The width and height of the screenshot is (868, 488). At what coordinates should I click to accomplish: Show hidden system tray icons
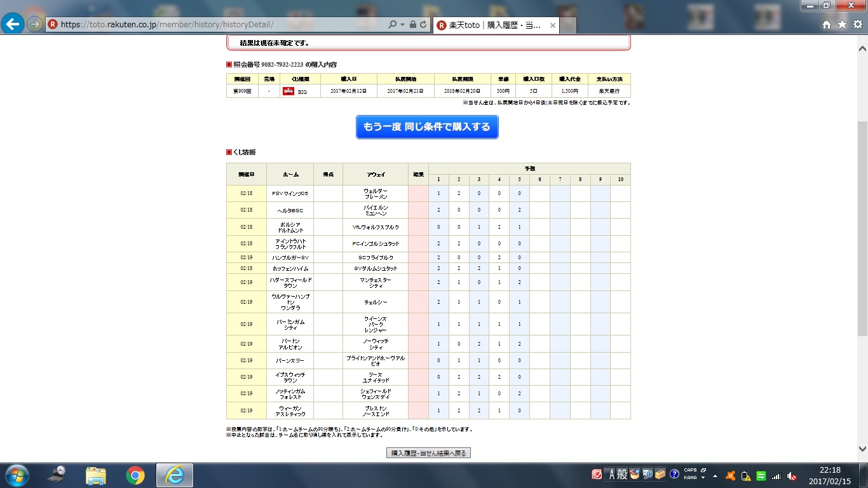click(x=715, y=475)
